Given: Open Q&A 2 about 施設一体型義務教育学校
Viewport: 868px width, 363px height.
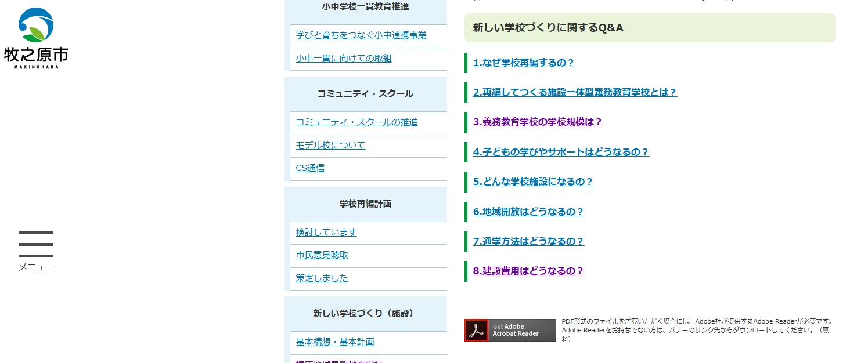Looking at the screenshot, I should tap(575, 92).
